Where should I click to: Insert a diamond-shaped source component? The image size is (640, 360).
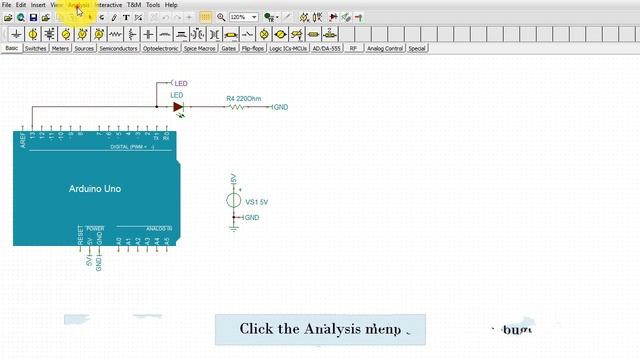pyautogui.click(x=280, y=34)
